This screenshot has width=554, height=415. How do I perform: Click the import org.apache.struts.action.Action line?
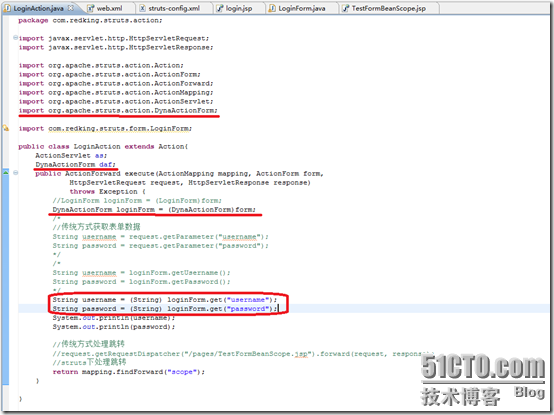pos(101,65)
